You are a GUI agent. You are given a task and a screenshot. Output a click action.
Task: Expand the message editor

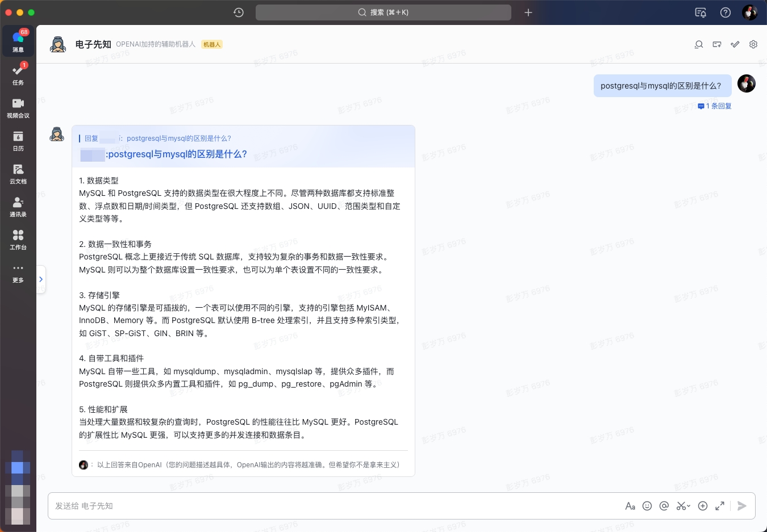pos(720,506)
